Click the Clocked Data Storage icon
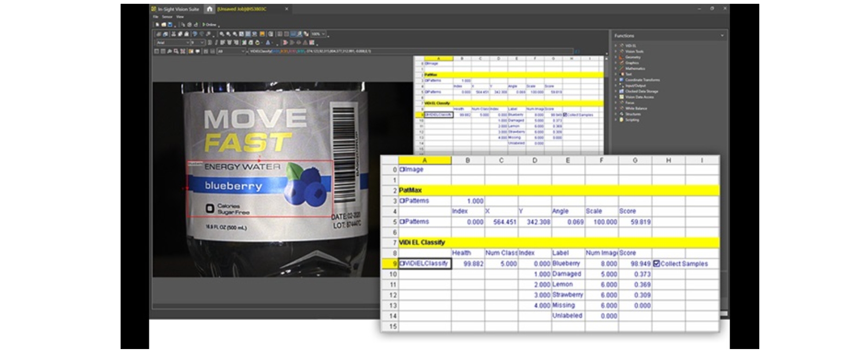Viewport: 868px width, 355px height. tap(621, 91)
